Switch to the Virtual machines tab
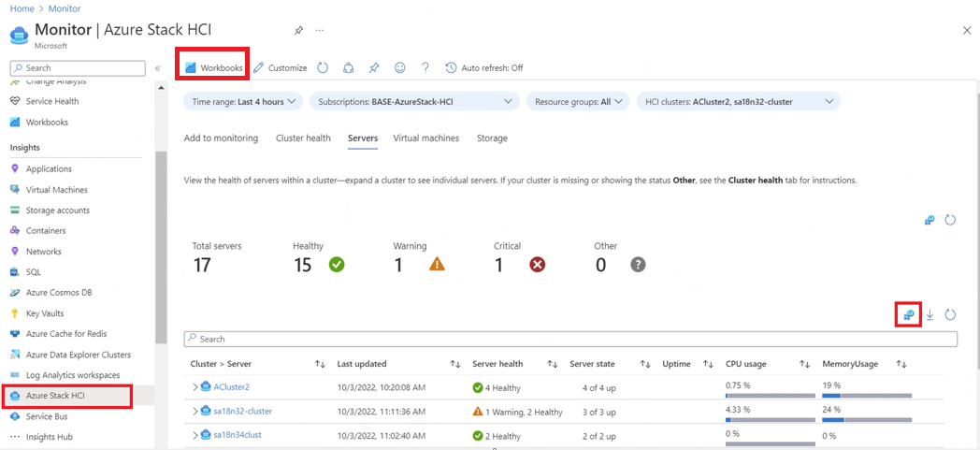 coord(426,138)
